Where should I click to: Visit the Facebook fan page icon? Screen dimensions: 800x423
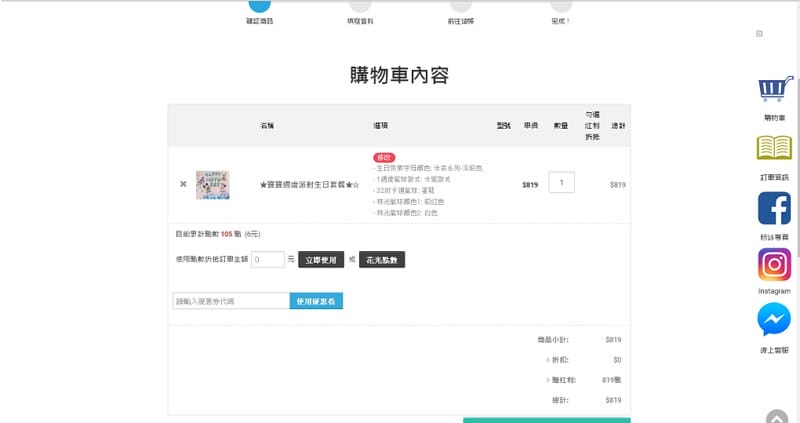click(774, 208)
